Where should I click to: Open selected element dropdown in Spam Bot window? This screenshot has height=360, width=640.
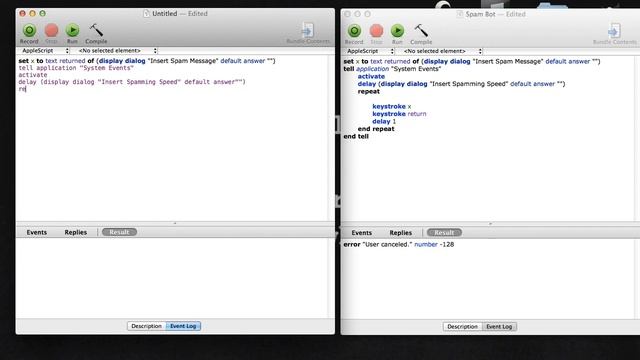pos(442,51)
